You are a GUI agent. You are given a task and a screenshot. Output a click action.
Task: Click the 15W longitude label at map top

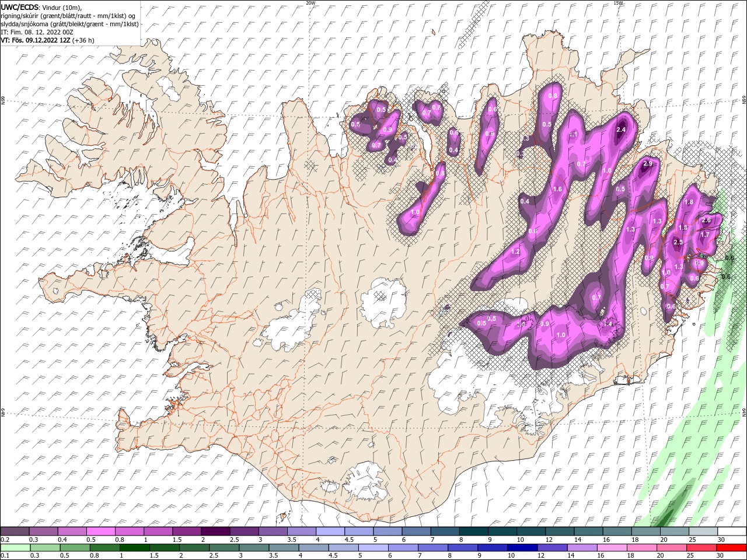pyautogui.click(x=618, y=3)
